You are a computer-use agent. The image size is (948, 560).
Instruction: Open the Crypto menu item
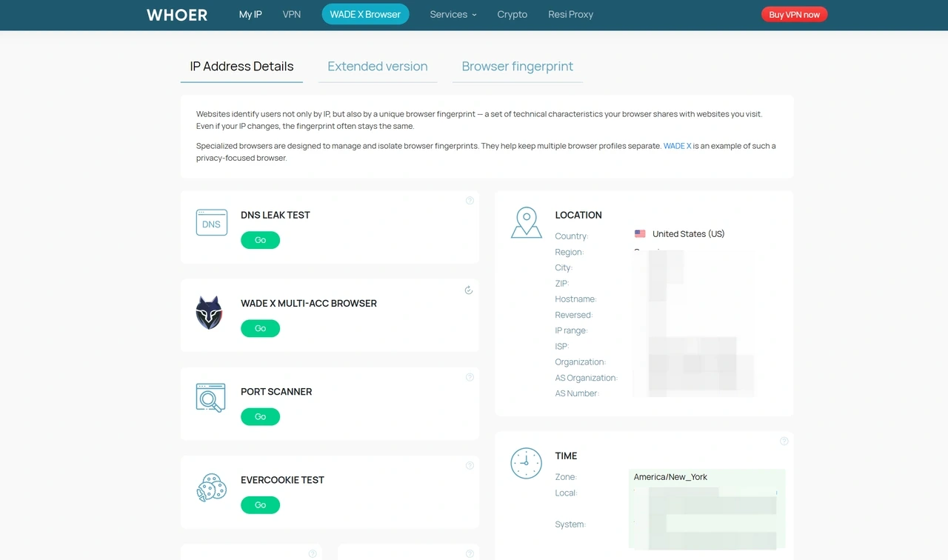click(x=513, y=14)
